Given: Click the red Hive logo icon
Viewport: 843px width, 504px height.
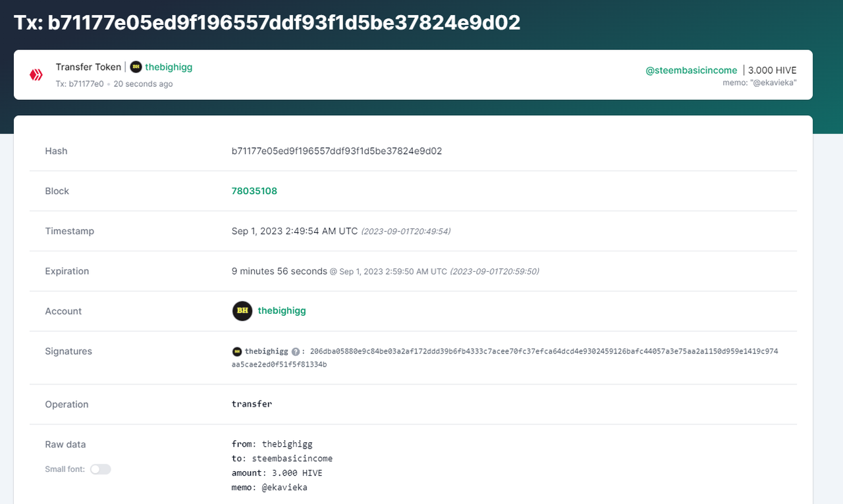Looking at the screenshot, I should 36,75.
